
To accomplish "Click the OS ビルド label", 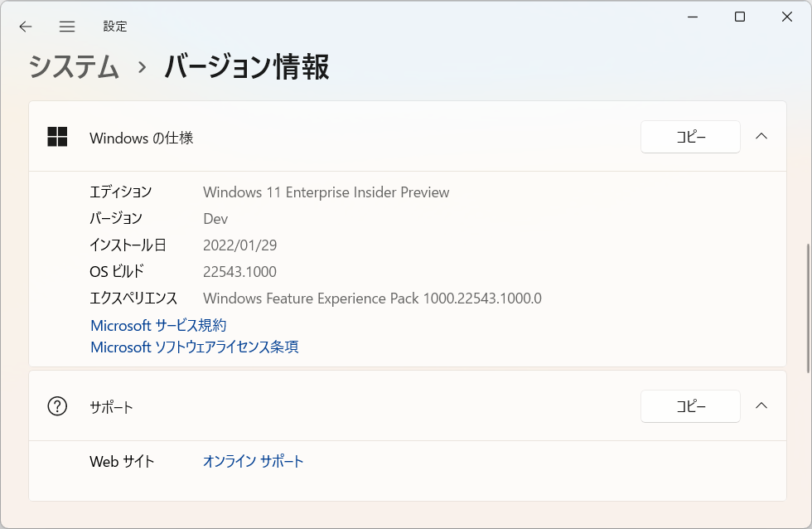I will [x=117, y=271].
